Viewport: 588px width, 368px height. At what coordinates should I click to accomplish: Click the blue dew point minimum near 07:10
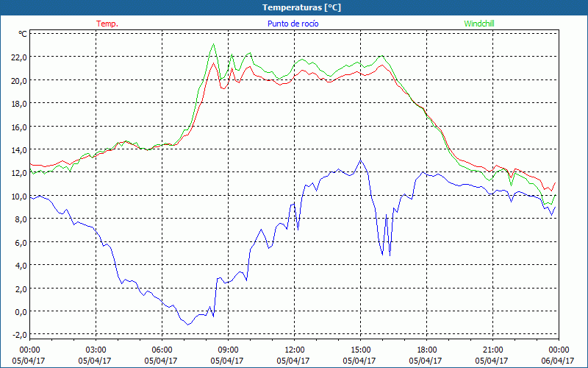188,325
